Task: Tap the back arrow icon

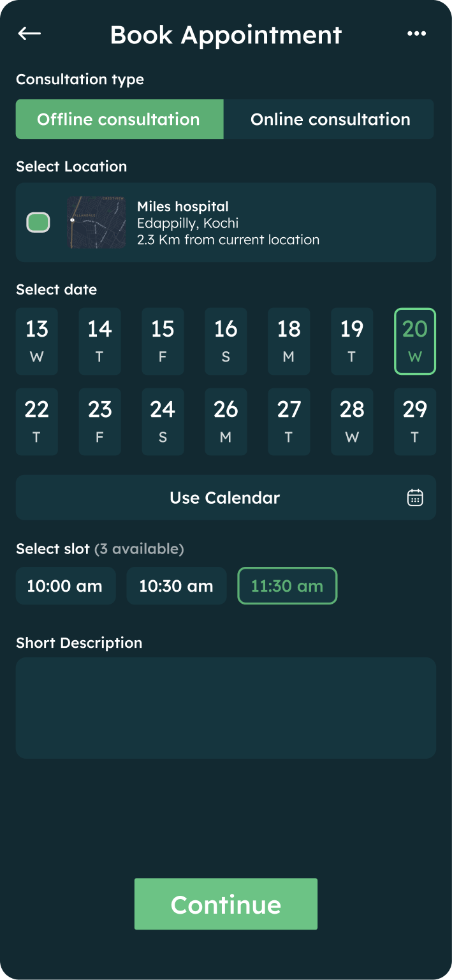Action: tap(29, 34)
